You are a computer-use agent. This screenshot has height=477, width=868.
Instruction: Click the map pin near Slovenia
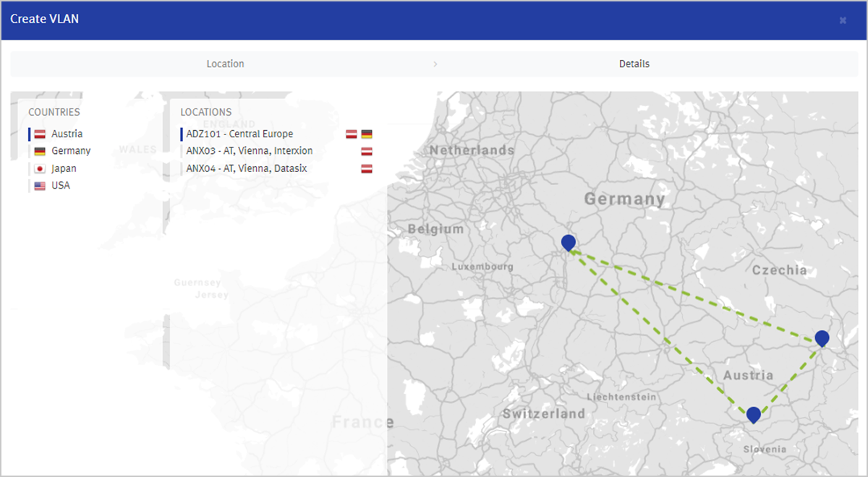(x=754, y=415)
